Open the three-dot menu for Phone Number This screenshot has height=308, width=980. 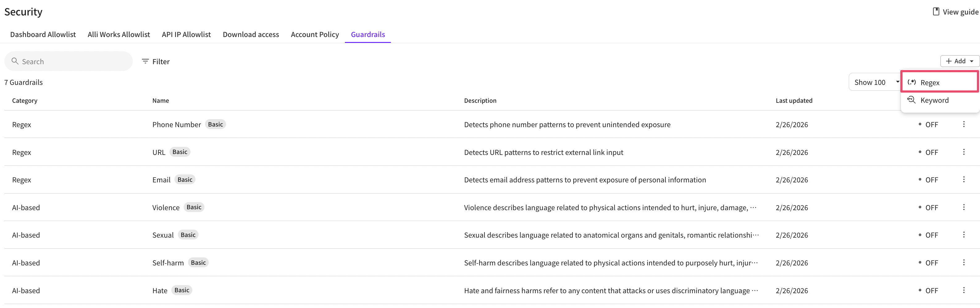pyautogui.click(x=963, y=124)
